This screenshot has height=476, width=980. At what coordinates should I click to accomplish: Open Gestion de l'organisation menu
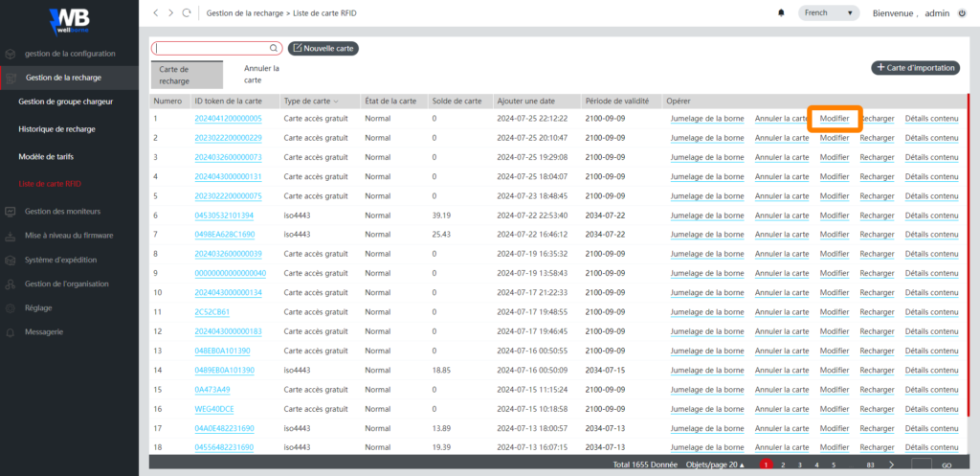point(67,284)
